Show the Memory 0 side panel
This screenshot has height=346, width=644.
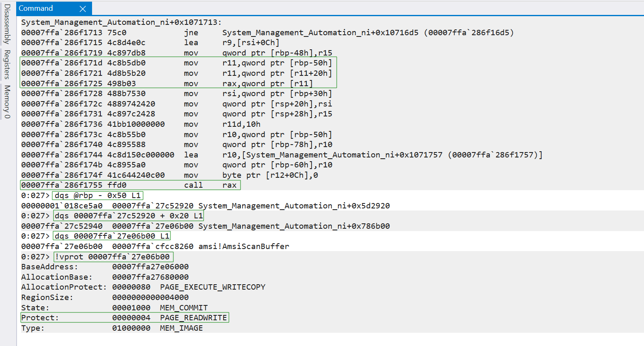(x=7, y=102)
